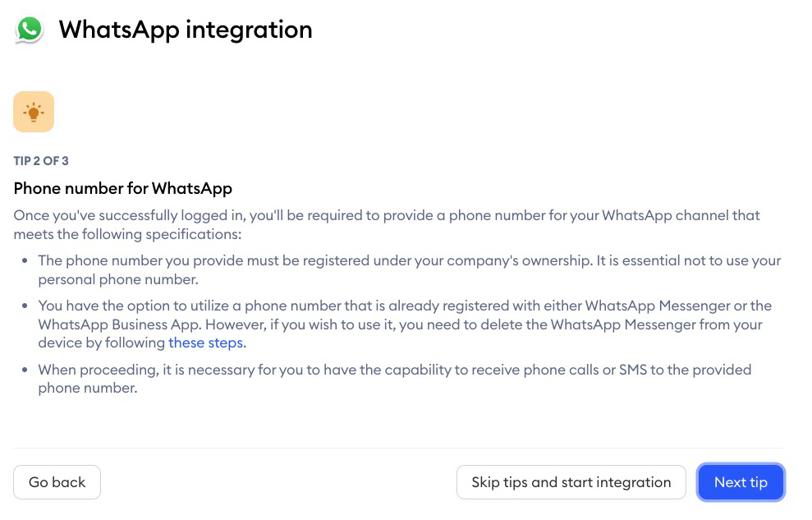Click the TIP 2 OF 3 label
The height and width of the screenshot is (520, 812).
(41, 161)
